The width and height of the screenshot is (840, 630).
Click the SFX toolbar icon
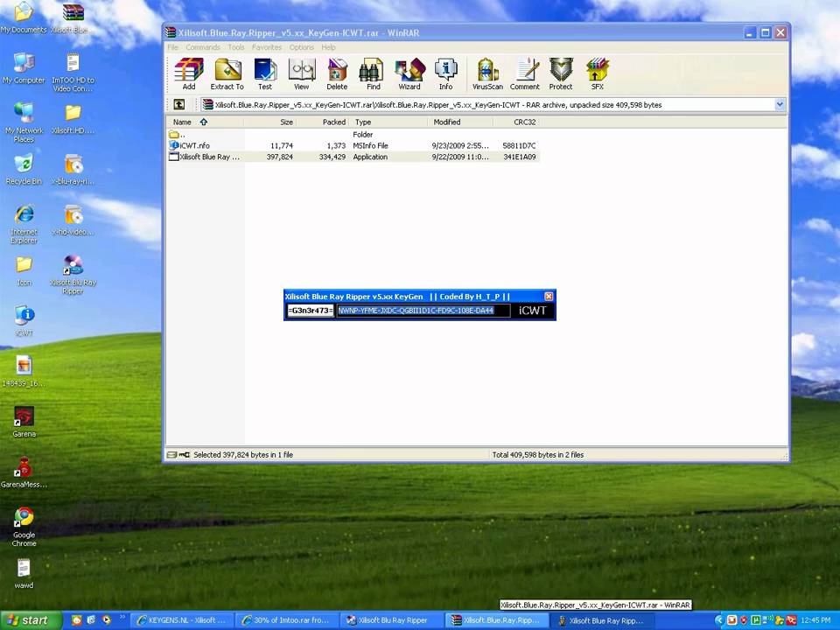point(598,73)
